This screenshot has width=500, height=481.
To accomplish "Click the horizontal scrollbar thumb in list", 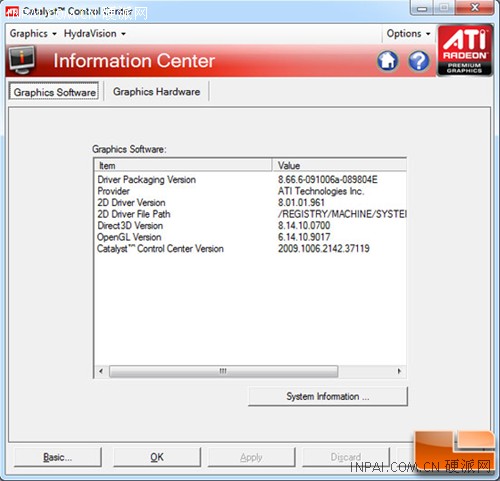I will point(223,371).
